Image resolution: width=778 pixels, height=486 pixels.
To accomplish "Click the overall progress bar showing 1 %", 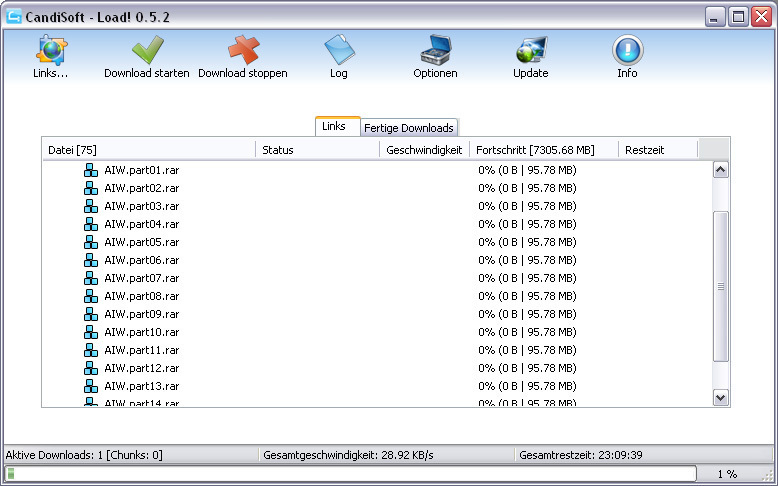I will coord(350,474).
